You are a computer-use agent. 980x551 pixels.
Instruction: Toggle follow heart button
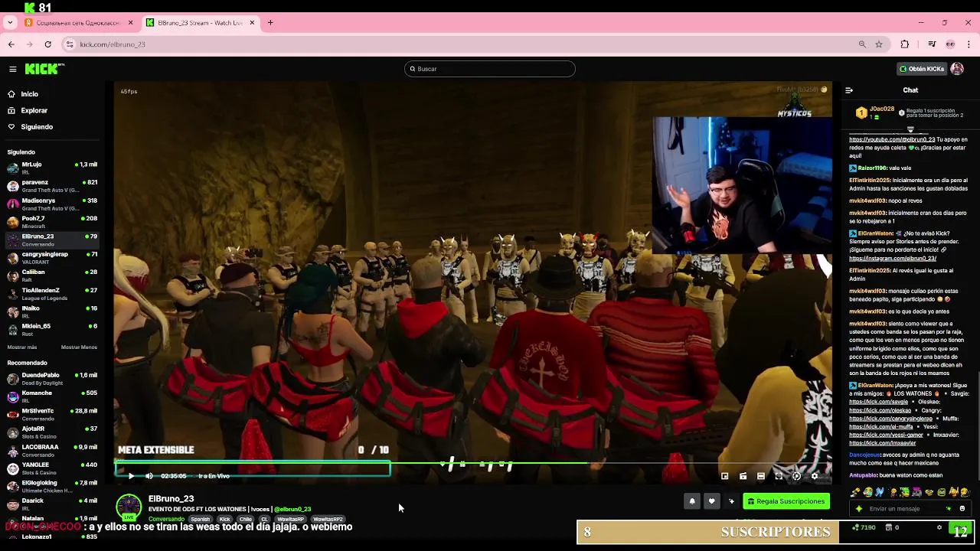pyautogui.click(x=711, y=501)
